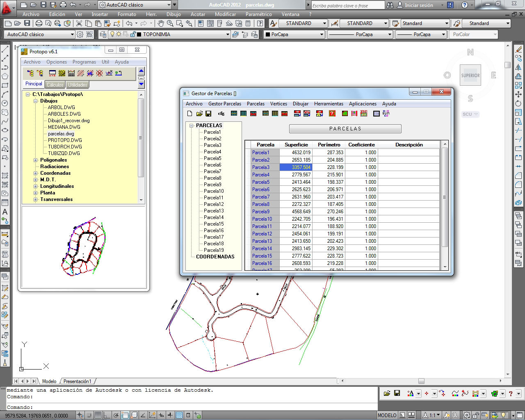This screenshot has width=525, height=420.
Task: Click the PARCELAS button above the table
Action: 345,129
